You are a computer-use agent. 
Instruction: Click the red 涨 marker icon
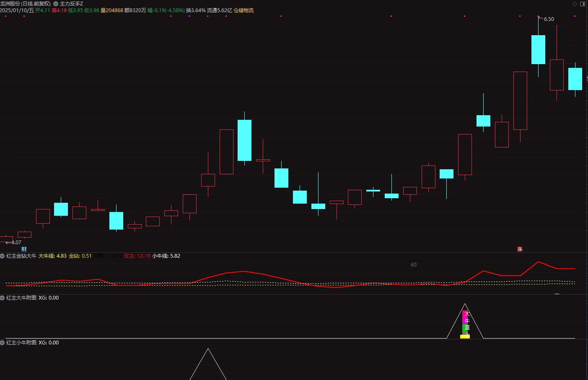520,249
